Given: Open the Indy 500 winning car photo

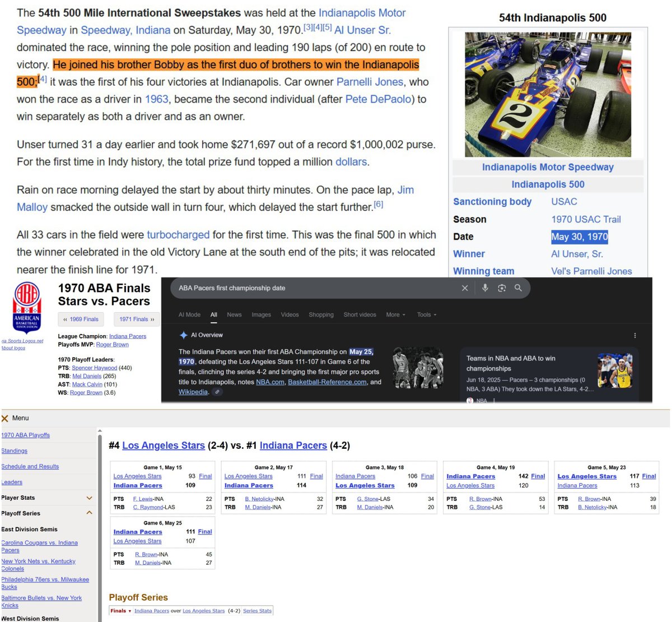Looking at the screenshot, I should [x=548, y=95].
